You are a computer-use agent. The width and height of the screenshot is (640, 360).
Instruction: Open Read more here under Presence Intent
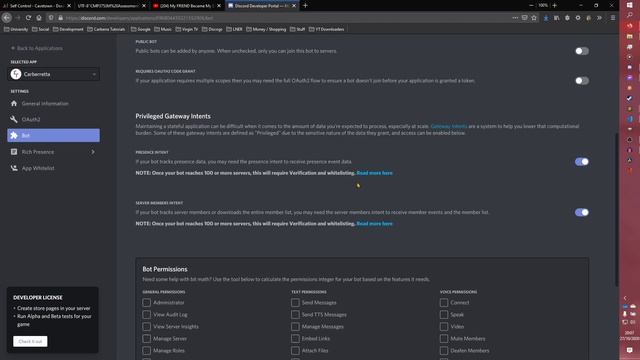click(374, 173)
